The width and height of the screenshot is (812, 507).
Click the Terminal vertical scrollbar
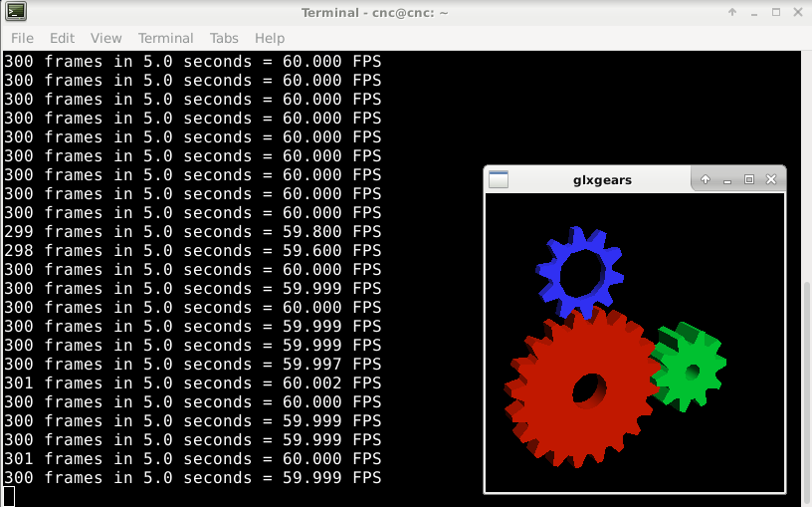807,394
